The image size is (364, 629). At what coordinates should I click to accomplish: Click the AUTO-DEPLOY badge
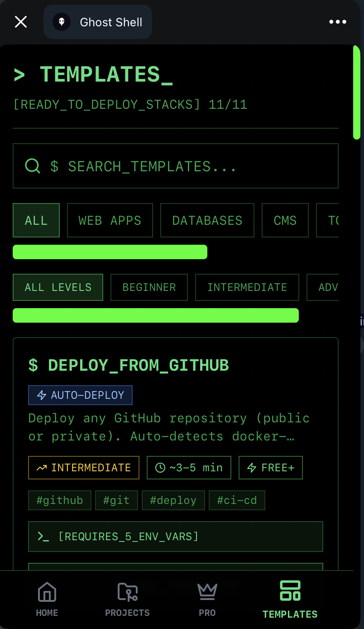tap(80, 395)
